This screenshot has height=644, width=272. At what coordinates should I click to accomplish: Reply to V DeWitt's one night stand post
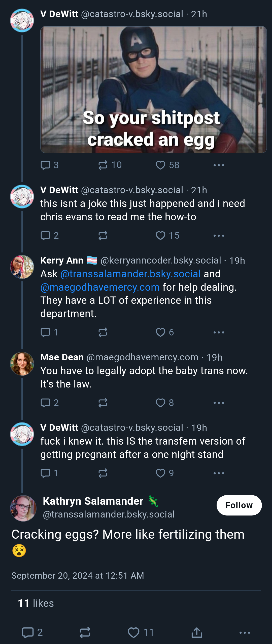(49, 473)
